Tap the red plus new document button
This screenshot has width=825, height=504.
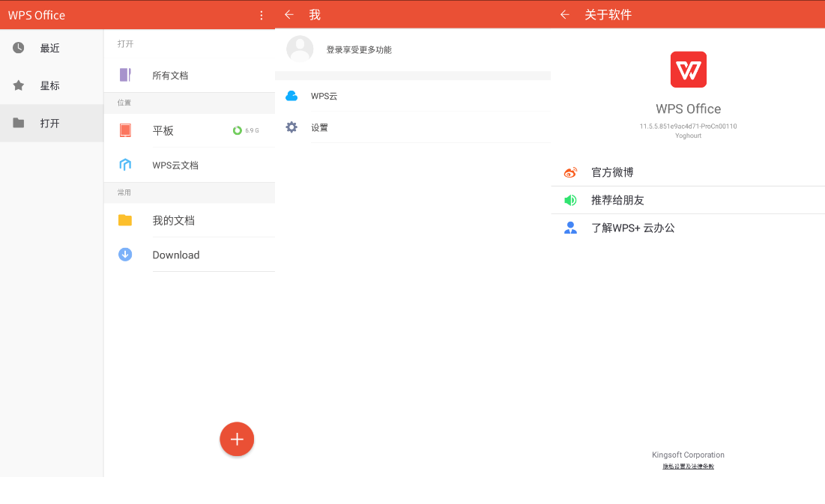coord(237,439)
